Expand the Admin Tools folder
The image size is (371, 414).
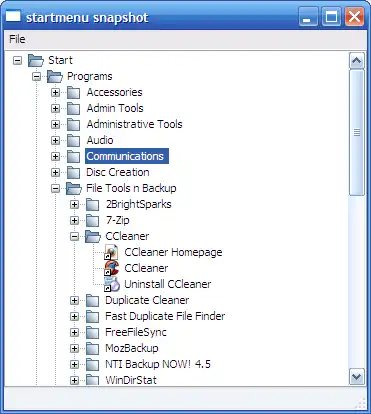pos(55,108)
